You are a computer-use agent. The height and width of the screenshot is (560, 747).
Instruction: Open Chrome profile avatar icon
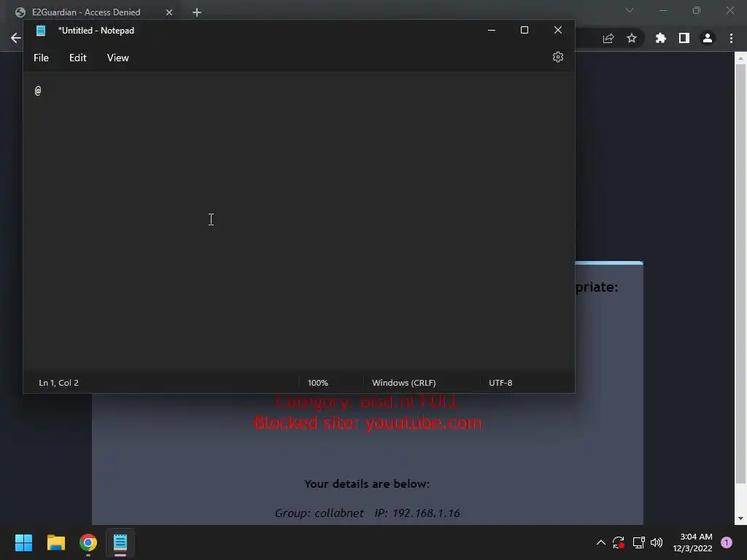click(708, 38)
